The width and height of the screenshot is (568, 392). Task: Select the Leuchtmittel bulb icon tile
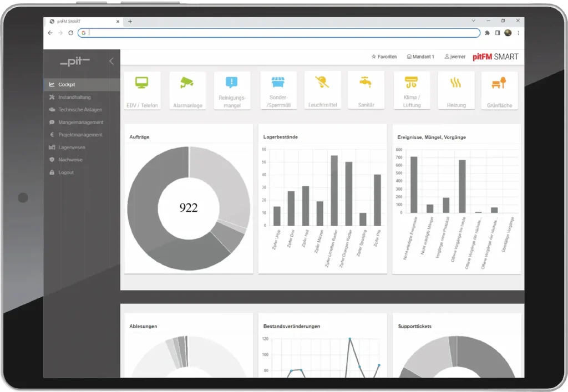pyautogui.click(x=321, y=90)
